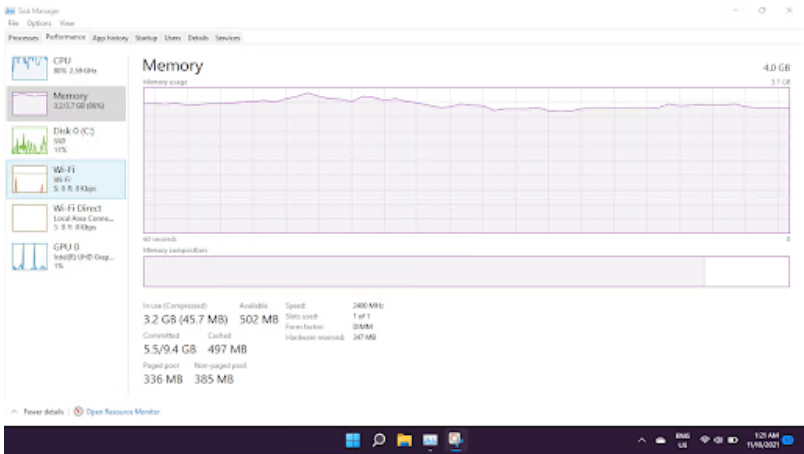This screenshot has width=804, height=454.
Task: Switch to the Startup tab
Action: coord(146,37)
